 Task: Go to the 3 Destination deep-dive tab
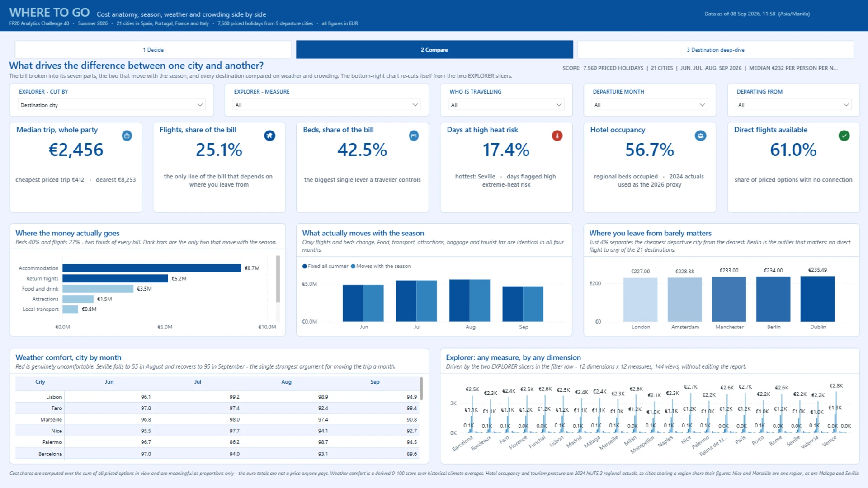[716, 50]
